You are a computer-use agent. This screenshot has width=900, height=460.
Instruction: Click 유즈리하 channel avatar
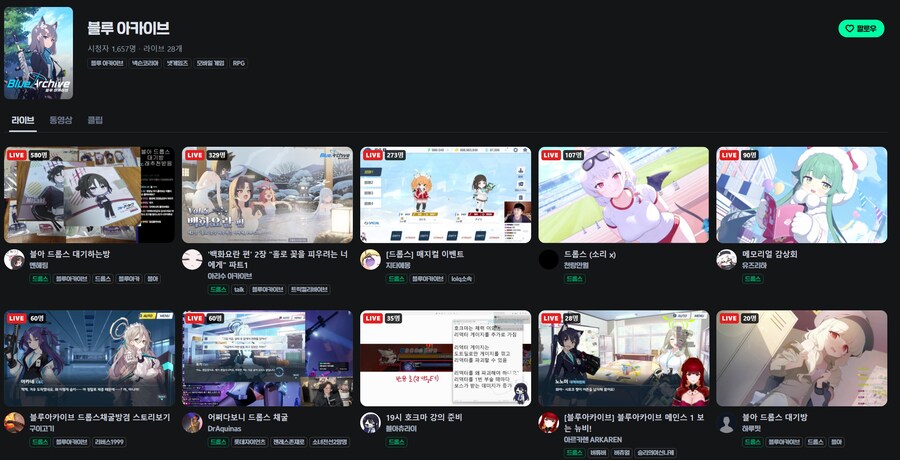(x=727, y=260)
